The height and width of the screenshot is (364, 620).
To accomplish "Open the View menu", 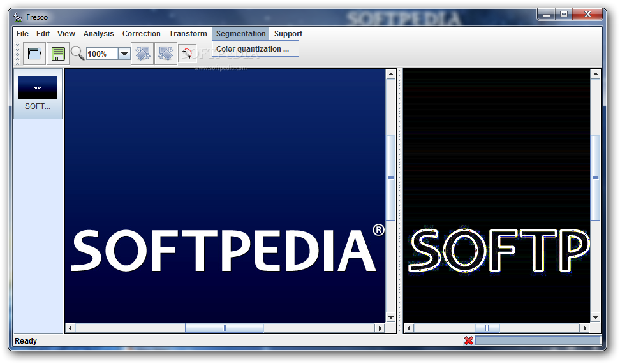I will tap(66, 34).
